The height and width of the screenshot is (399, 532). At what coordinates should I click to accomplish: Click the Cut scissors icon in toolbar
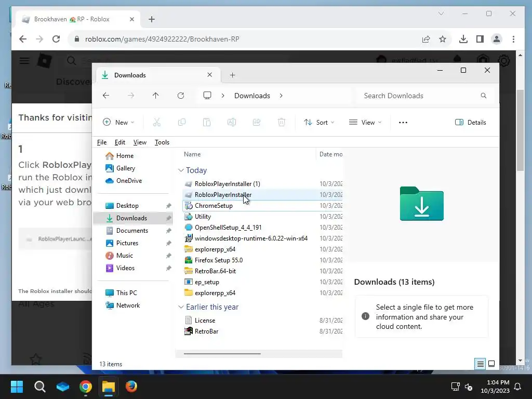(x=156, y=122)
